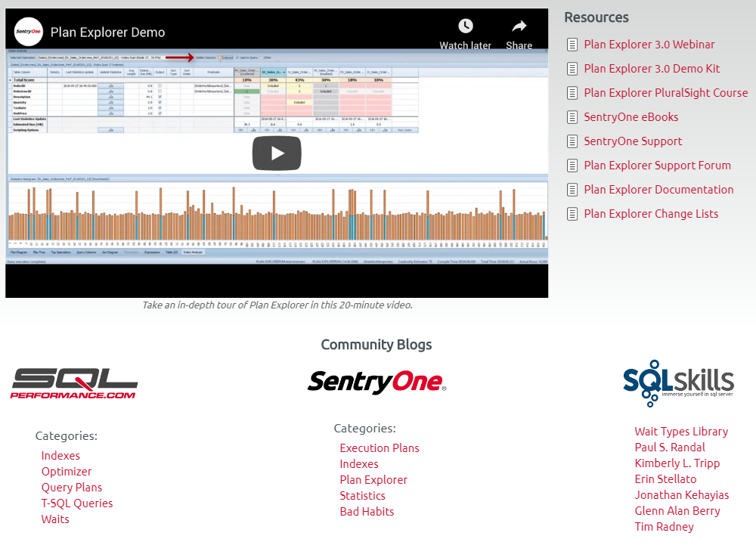Click the video play button

click(277, 153)
